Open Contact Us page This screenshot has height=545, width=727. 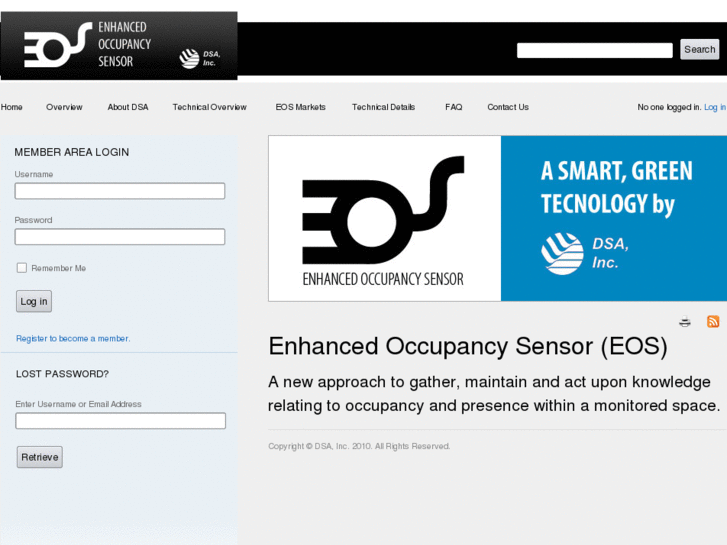508,107
